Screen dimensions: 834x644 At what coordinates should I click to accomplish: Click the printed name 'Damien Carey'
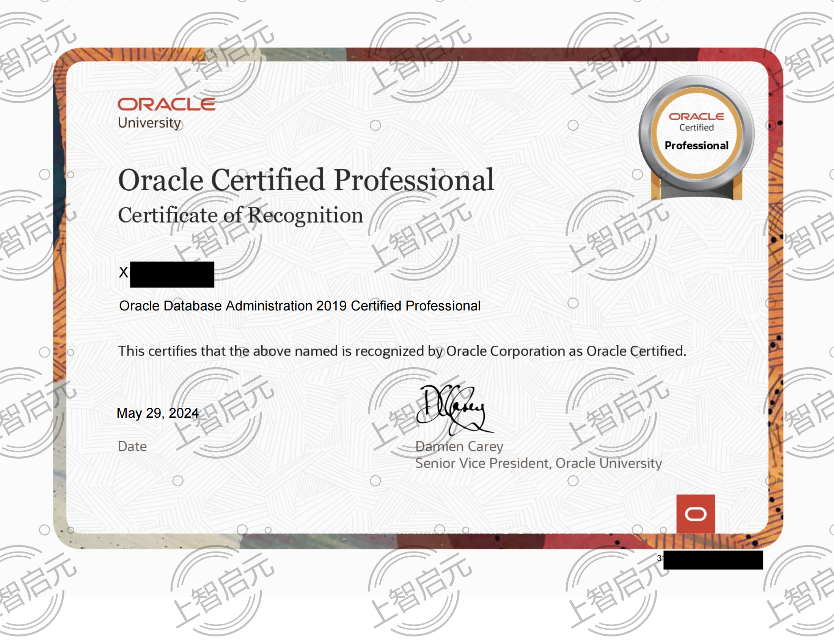[x=459, y=446]
